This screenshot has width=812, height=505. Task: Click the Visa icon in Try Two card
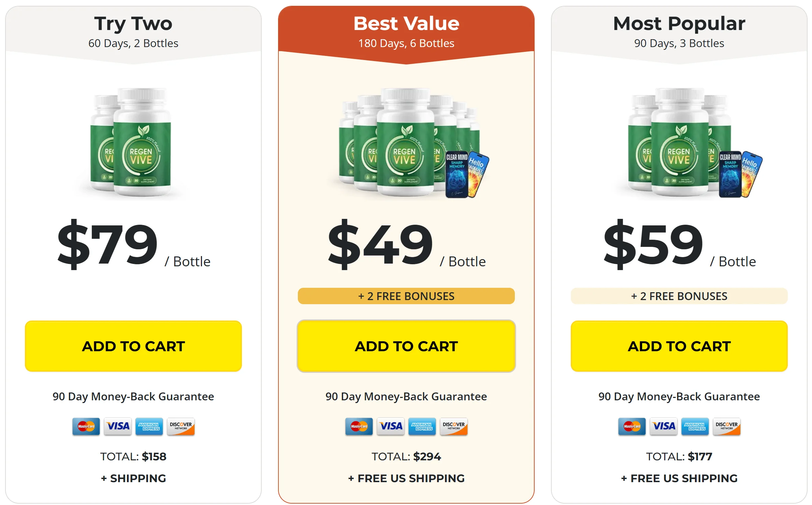tap(118, 426)
